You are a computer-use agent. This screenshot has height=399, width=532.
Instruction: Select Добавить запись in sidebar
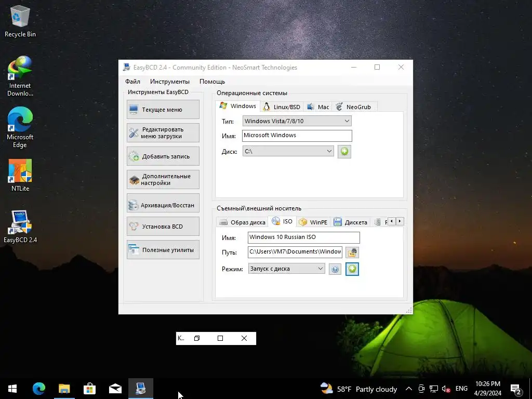coord(163,156)
